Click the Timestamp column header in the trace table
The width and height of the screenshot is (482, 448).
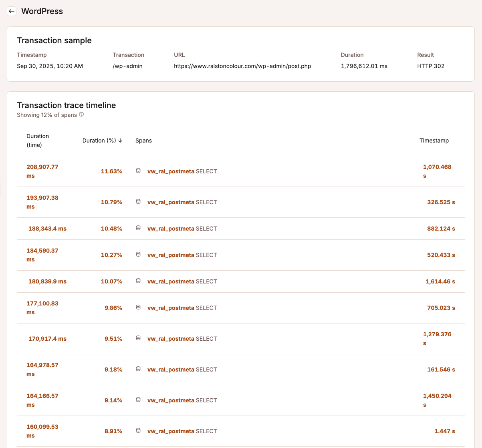click(434, 141)
